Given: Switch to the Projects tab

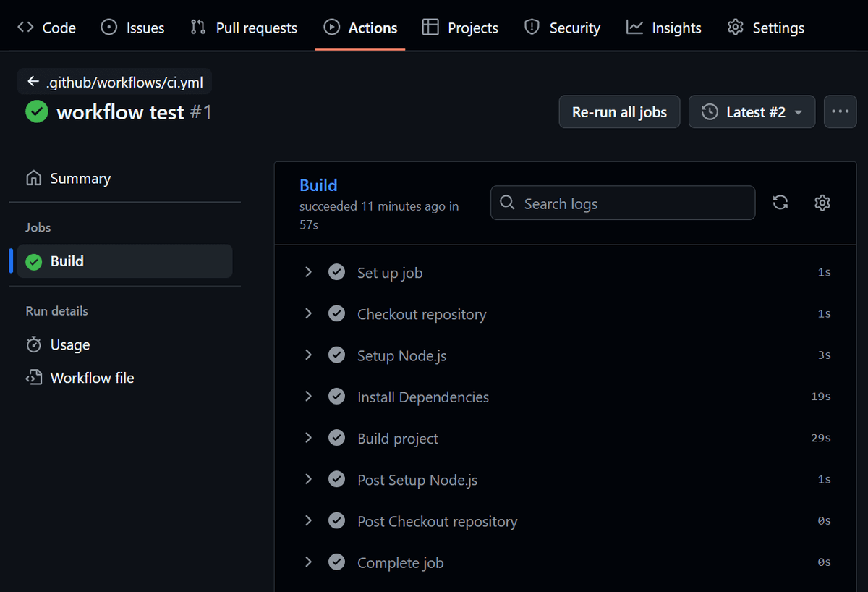Looking at the screenshot, I should [x=460, y=28].
